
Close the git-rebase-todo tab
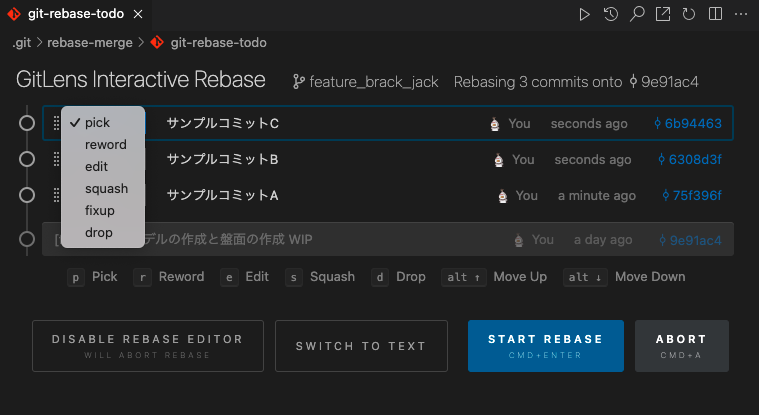click(138, 14)
